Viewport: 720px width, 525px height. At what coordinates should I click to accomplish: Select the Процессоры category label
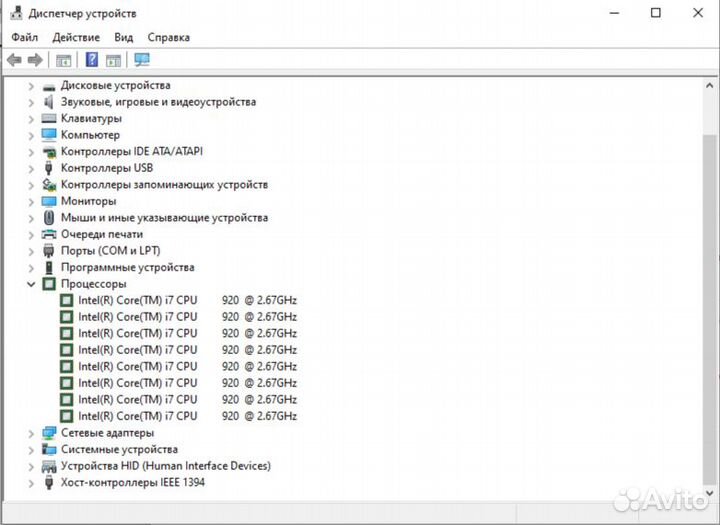click(x=94, y=284)
